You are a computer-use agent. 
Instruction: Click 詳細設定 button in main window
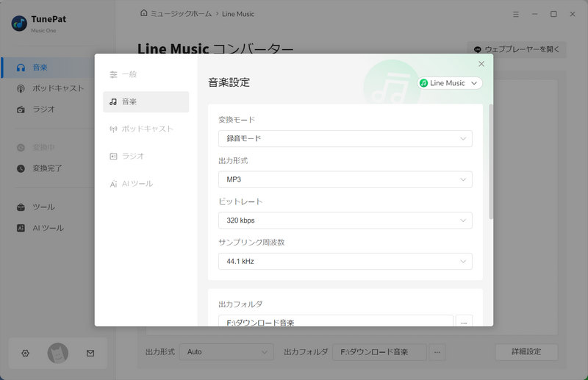pos(526,352)
